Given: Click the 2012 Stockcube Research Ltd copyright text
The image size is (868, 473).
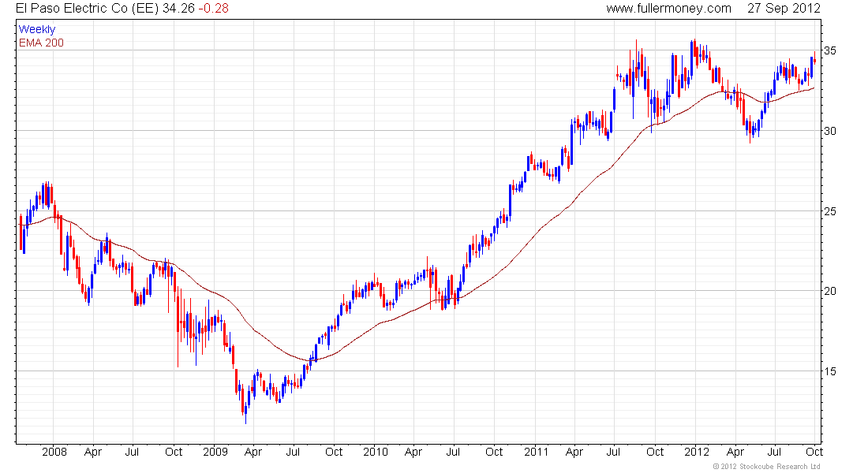Looking at the screenshot, I should 767,467.
